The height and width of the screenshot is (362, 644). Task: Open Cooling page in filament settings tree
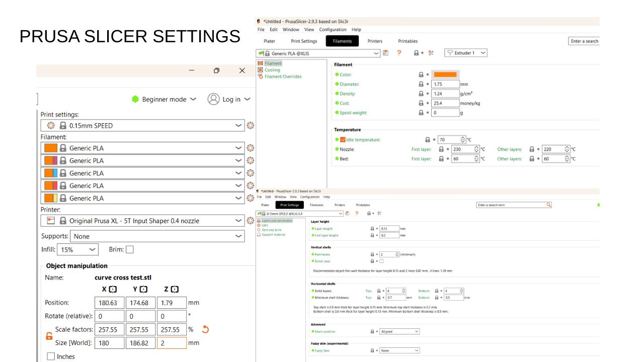(272, 70)
